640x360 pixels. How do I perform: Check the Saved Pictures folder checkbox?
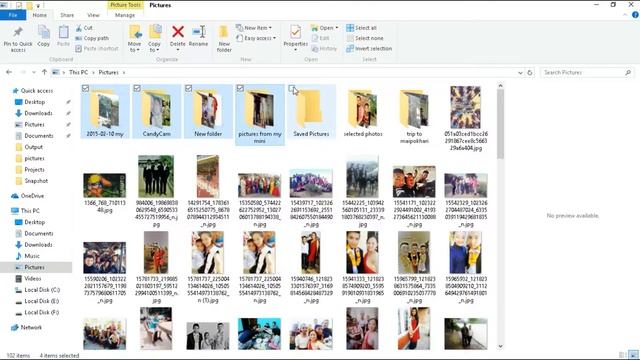click(x=291, y=88)
